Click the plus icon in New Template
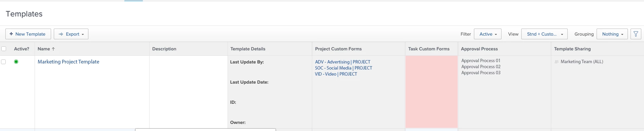This screenshot has height=131, width=644. pyautogui.click(x=11, y=34)
